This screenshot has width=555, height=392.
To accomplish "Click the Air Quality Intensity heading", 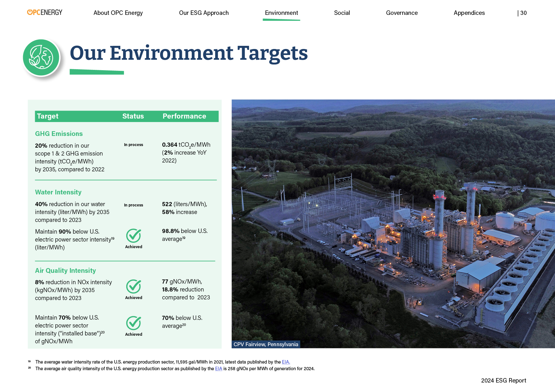I will (65, 271).
